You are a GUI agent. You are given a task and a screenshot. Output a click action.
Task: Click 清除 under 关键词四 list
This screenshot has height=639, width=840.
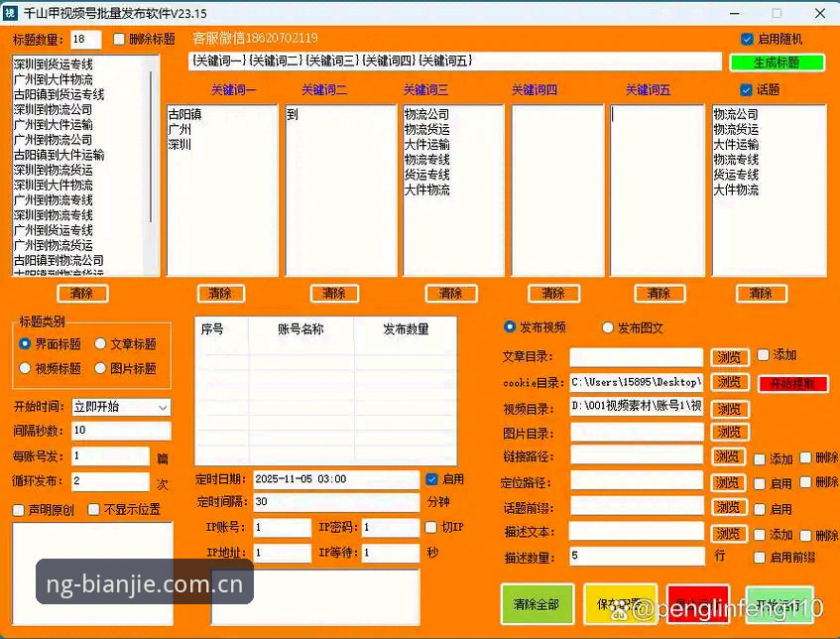[x=553, y=294]
